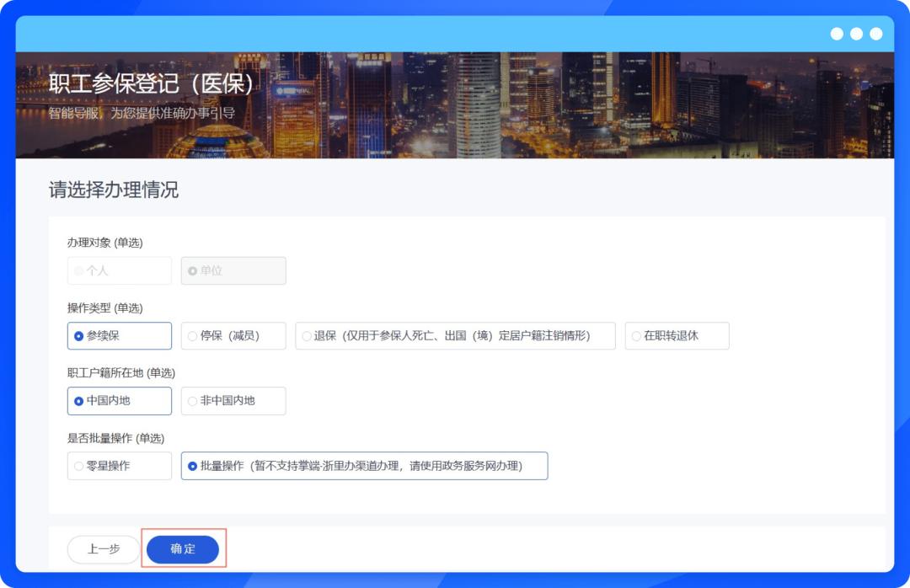Choose 零星操作 instead of batch
This screenshot has height=588, width=910.
tap(119, 466)
